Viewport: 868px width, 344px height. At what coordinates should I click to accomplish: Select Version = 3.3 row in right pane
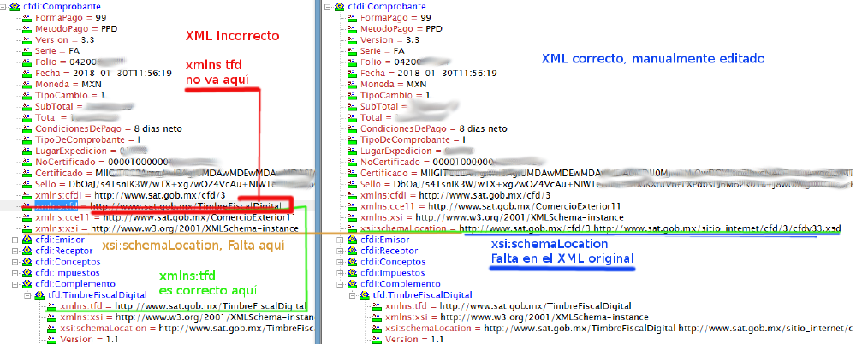[389, 40]
